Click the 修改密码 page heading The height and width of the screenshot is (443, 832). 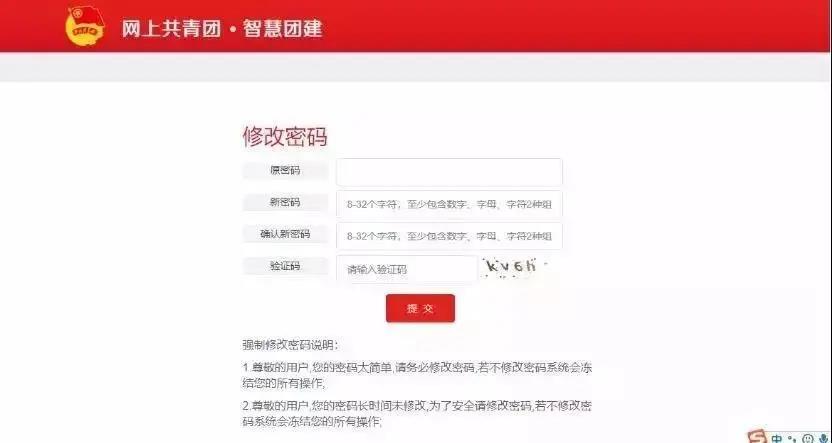tap(285, 136)
